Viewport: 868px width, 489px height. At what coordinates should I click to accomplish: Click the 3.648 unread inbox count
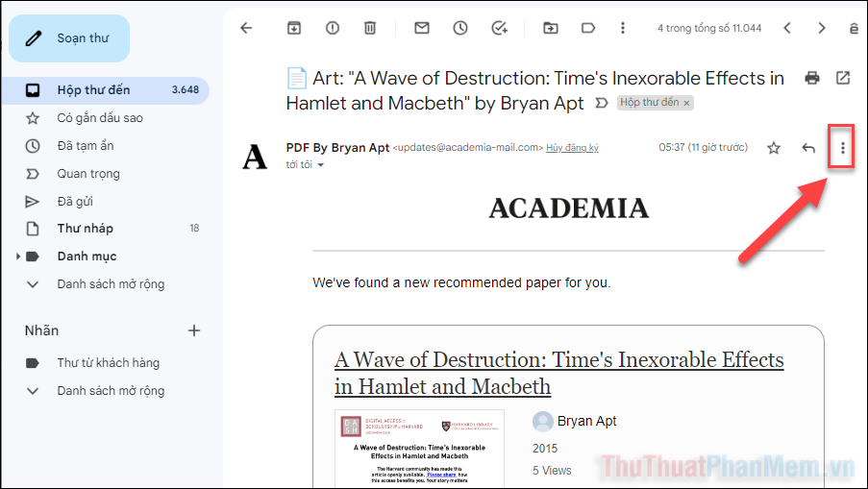[186, 90]
